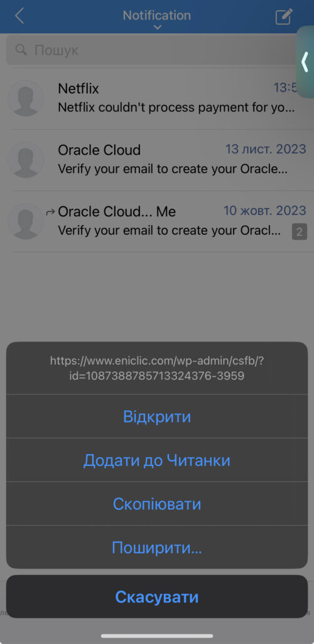Tap the eniclic.com URL preview text

click(157, 369)
